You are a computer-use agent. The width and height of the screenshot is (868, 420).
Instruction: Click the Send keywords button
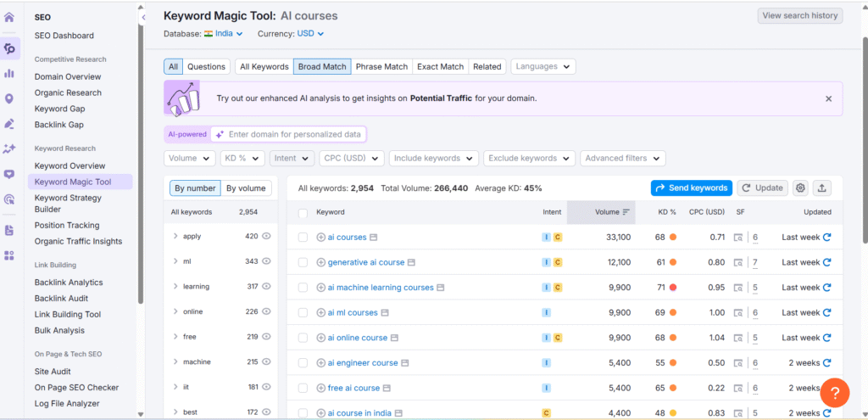point(692,188)
